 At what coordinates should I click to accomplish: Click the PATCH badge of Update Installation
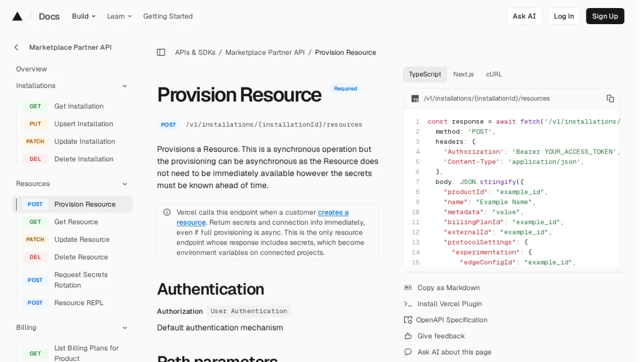[x=35, y=142]
